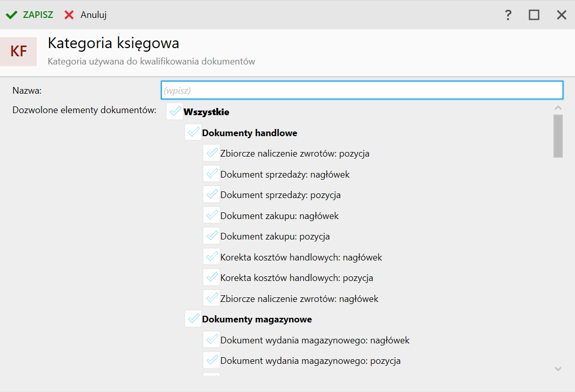
Task: Uncheck Dokument sprzedaży: nagłówek checkbox
Action: pyautogui.click(x=211, y=174)
